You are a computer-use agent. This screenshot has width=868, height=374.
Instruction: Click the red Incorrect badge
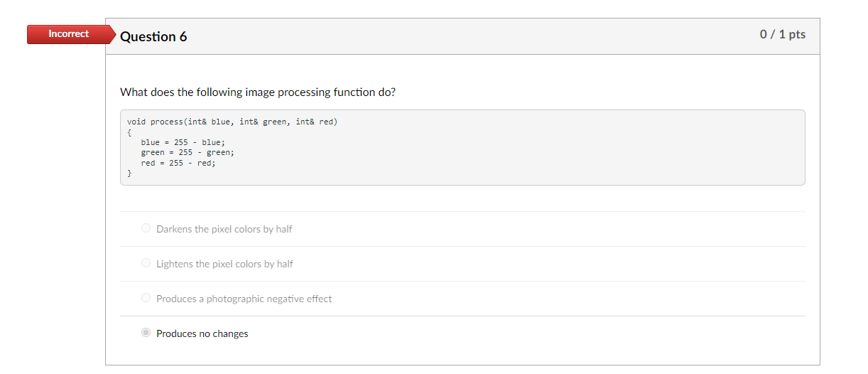tap(68, 34)
